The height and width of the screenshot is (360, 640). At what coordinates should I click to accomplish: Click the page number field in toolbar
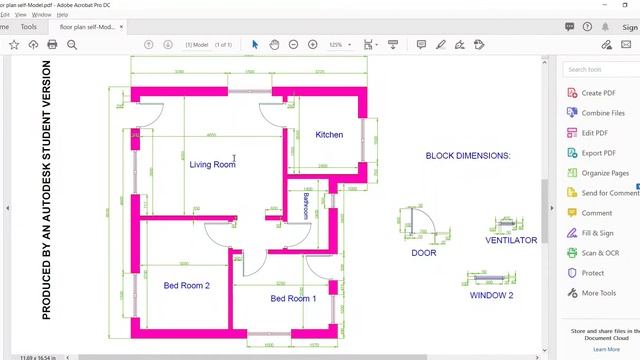(197, 45)
